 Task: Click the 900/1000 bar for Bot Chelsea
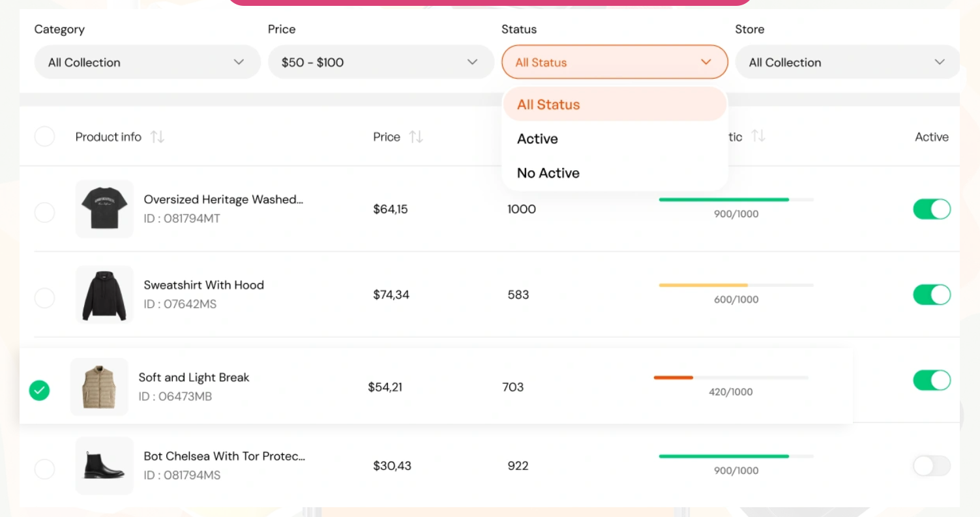tap(736, 456)
